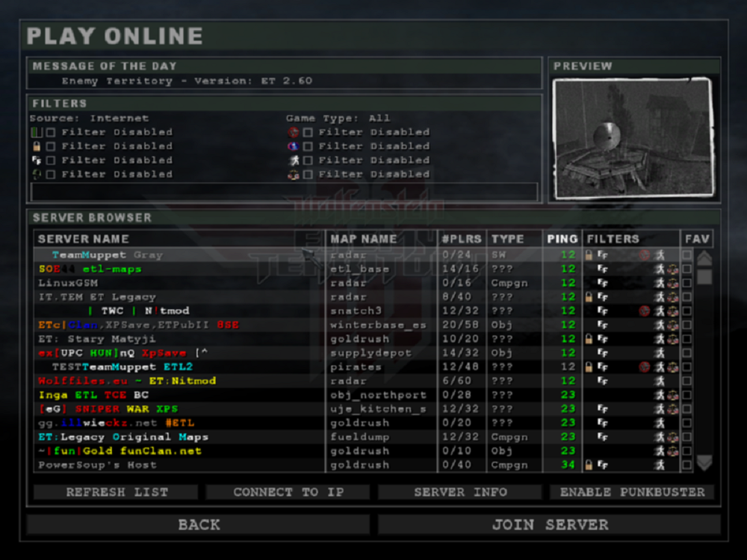Click the radar map preview image
This screenshot has width=747, height=560.
pyautogui.click(x=633, y=137)
